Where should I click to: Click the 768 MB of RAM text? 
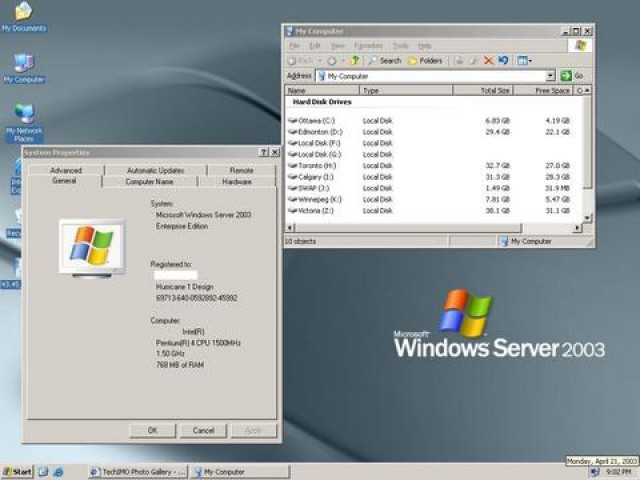click(x=180, y=365)
